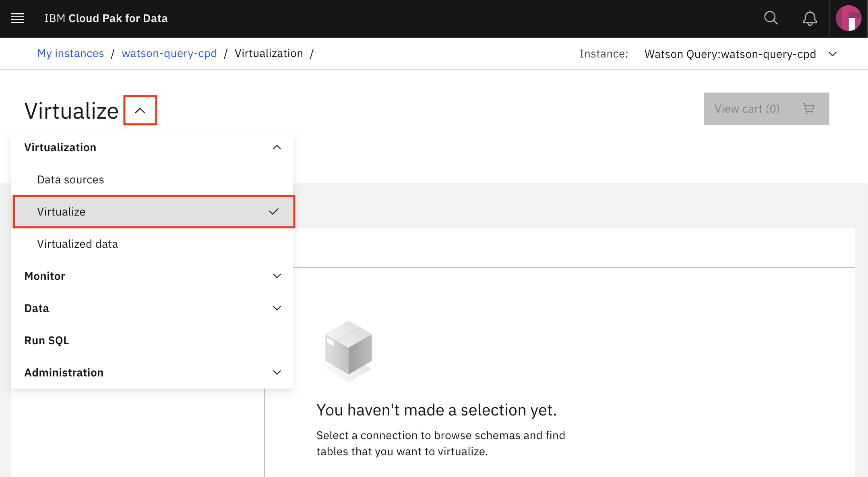
Task: Expand the Administration section
Action: click(x=276, y=372)
